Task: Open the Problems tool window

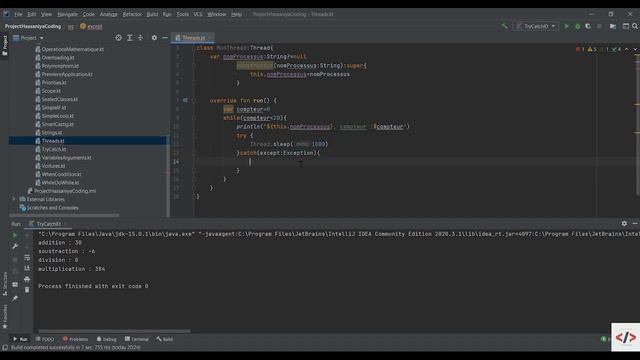Action: 76,339
